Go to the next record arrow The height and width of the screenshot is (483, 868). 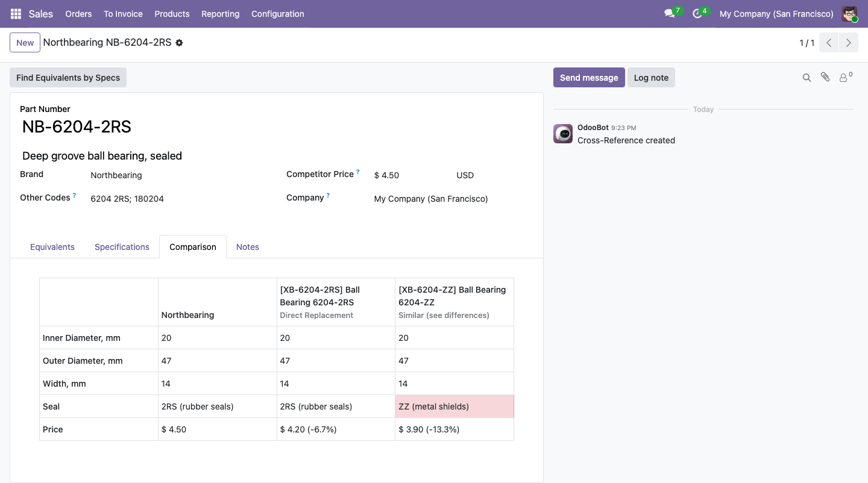(x=849, y=43)
